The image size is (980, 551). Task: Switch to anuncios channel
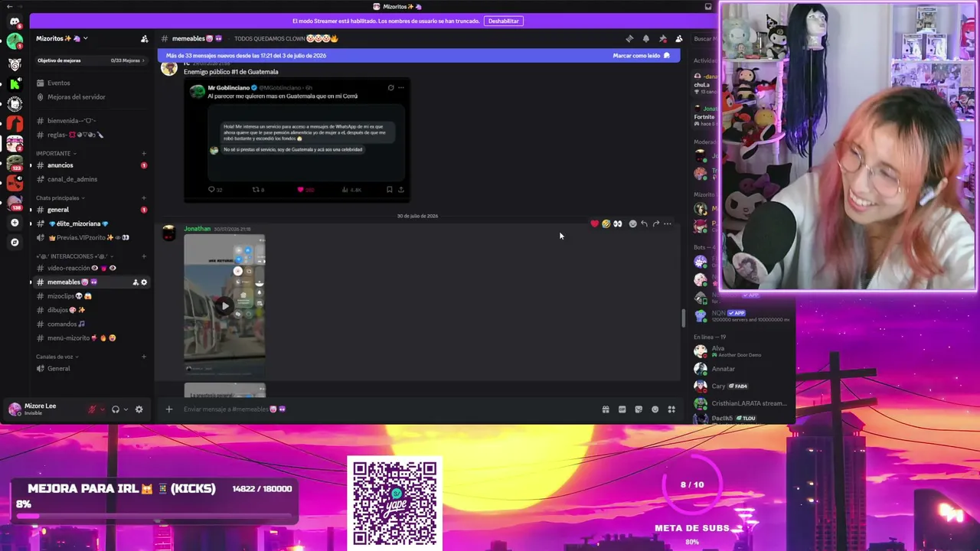91,165
